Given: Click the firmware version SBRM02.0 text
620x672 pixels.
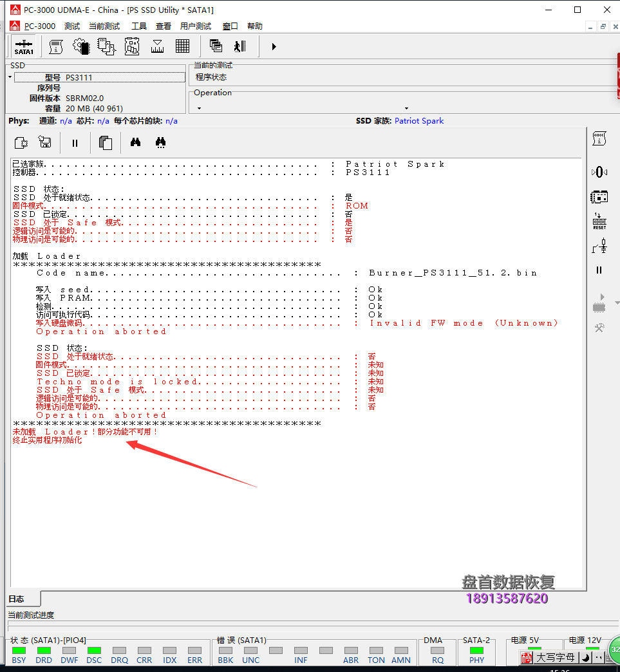Looking at the screenshot, I should point(84,98).
